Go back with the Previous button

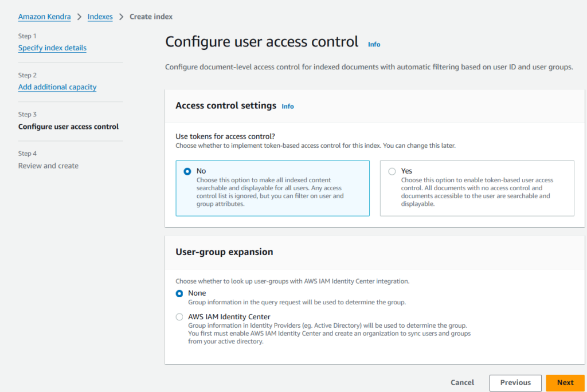pyautogui.click(x=515, y=383)
